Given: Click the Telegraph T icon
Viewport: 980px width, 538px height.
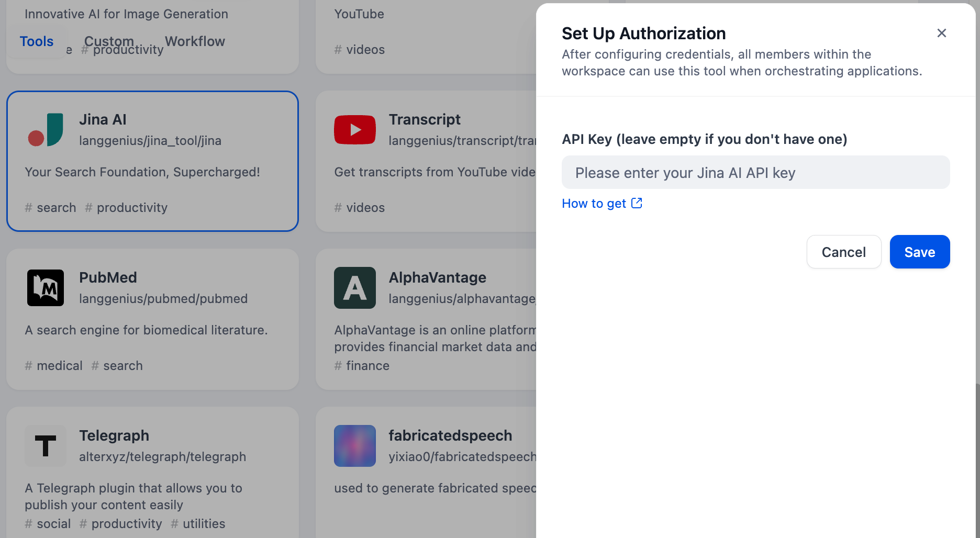Looking at the screenshot, I should coord(46,446).
